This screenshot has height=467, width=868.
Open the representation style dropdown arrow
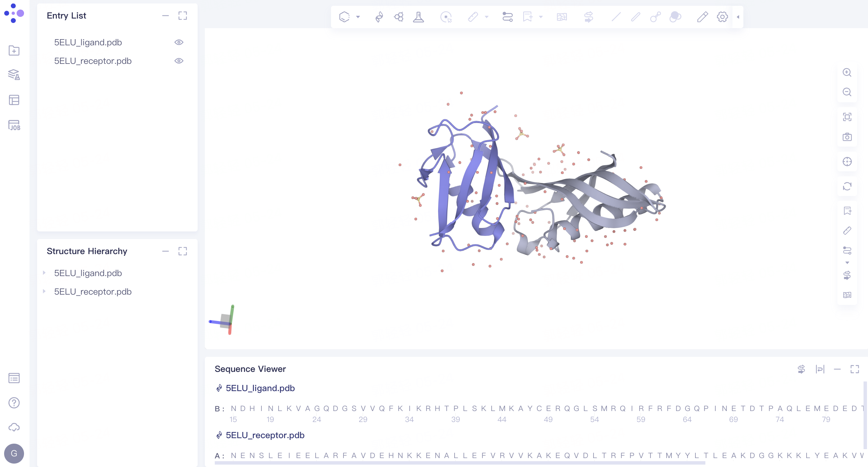tap(358, 16)
